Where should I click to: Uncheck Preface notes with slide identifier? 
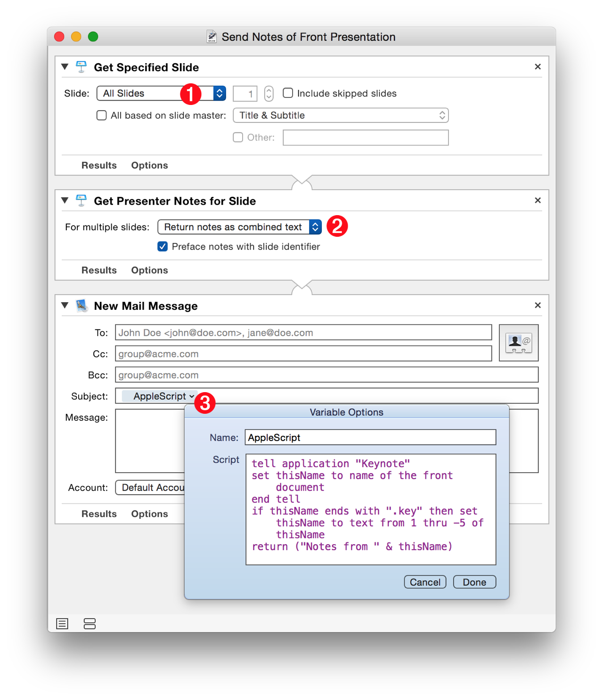163,247
